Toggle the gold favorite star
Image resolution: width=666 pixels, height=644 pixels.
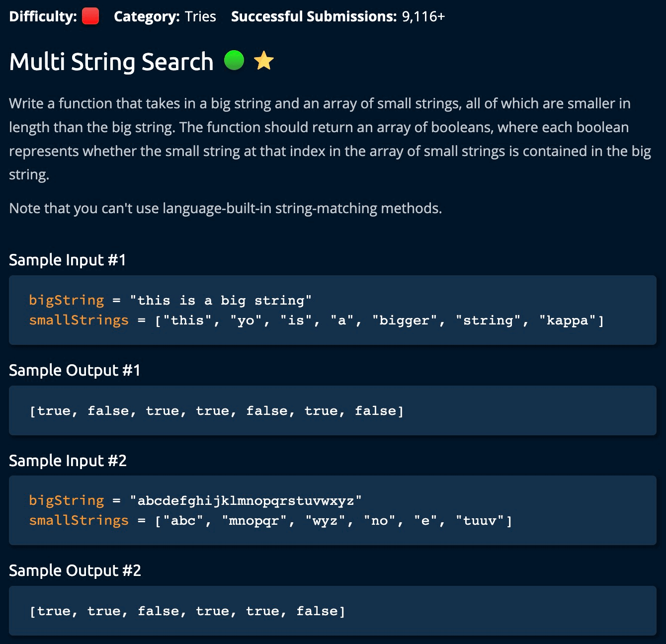(264, 61)
